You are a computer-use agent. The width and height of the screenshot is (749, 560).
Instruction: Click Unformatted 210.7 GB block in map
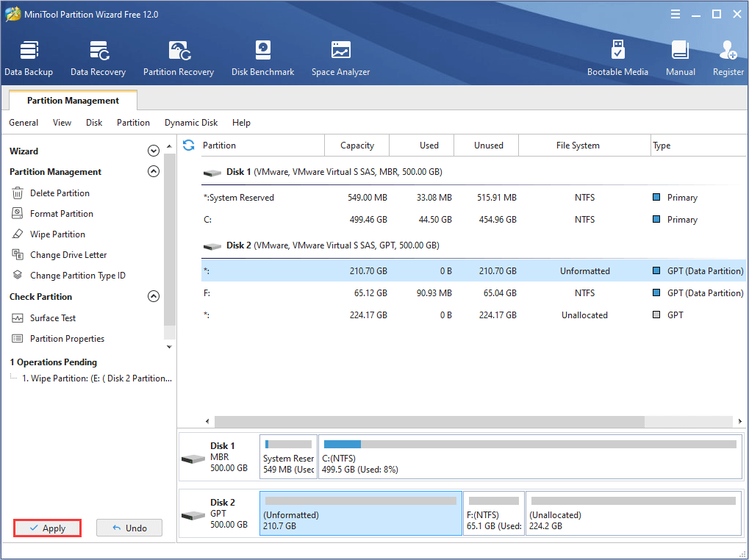click(x=361, y=513)
